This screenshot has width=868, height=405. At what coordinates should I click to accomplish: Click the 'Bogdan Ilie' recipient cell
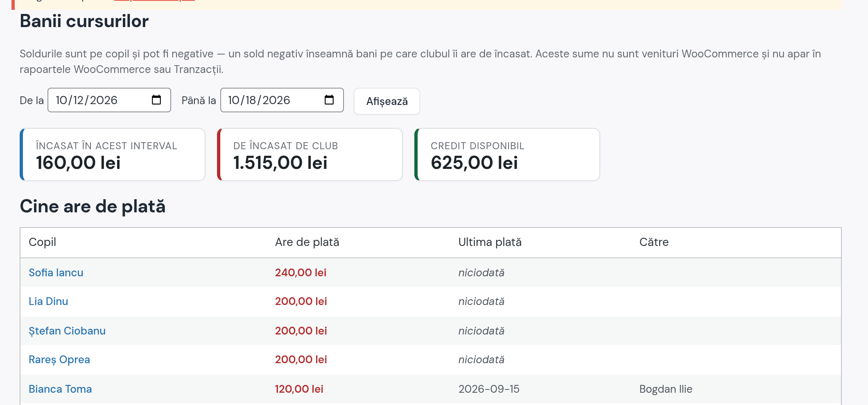tap(666, 389)
